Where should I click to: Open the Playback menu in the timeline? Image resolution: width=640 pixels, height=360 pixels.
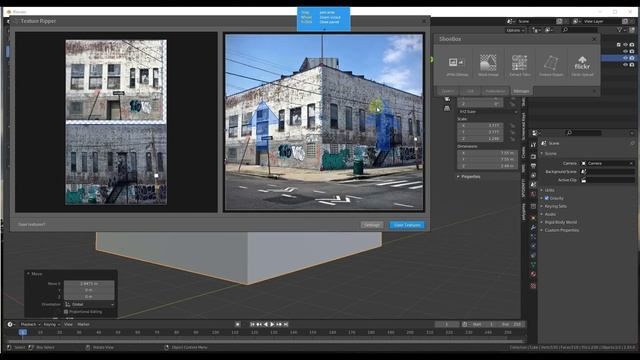[x=31, y=324]
